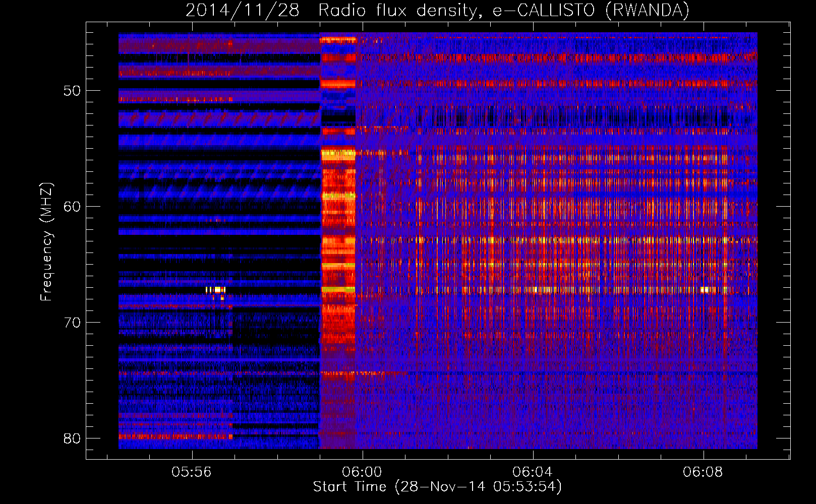Click the Frequency (MHZ) axis label

(46, 242)
